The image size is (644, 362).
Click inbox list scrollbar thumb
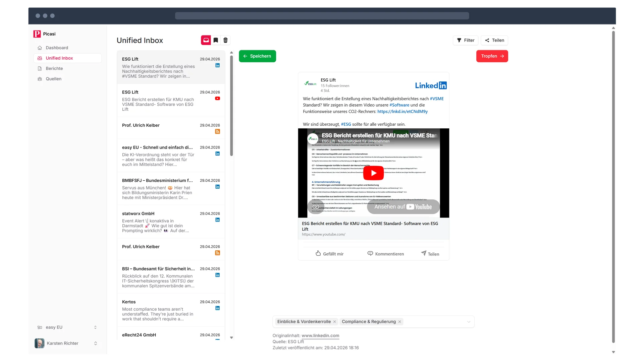point(231,106)
